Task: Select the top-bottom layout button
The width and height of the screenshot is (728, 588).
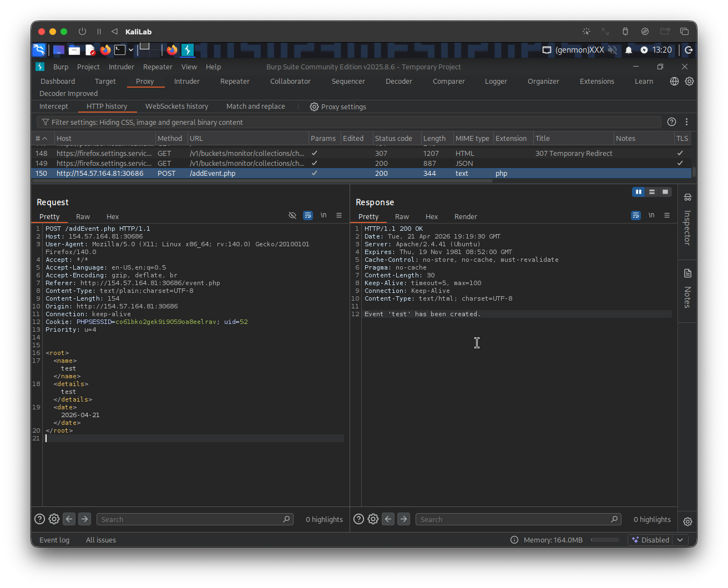Action: 652,192
